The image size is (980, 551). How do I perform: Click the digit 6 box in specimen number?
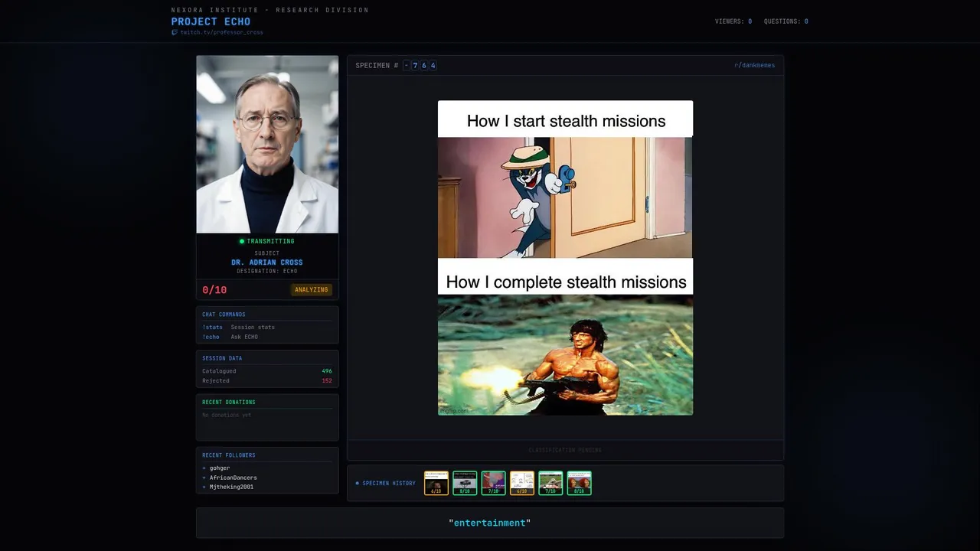pos(424,65)
